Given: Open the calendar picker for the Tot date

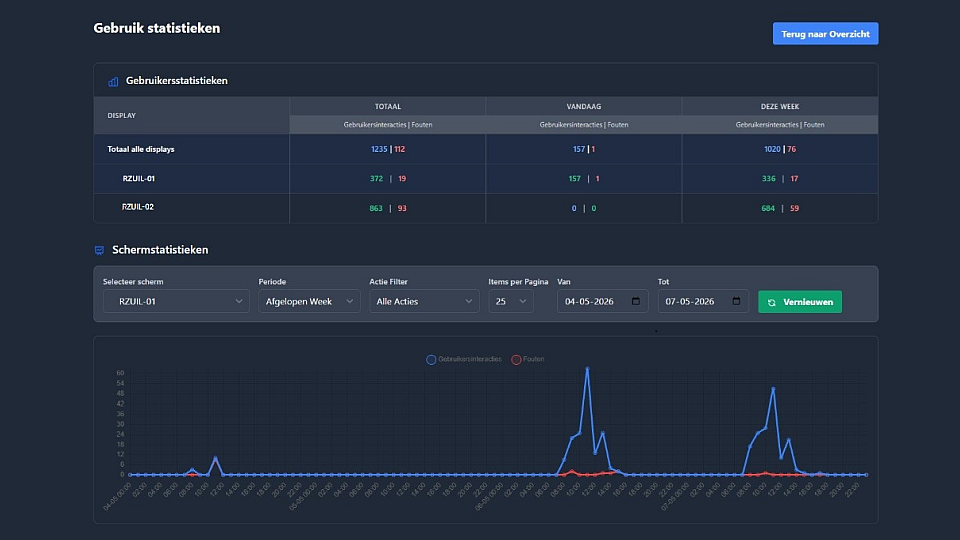Looking at the screenshot, I should point(736,301).
